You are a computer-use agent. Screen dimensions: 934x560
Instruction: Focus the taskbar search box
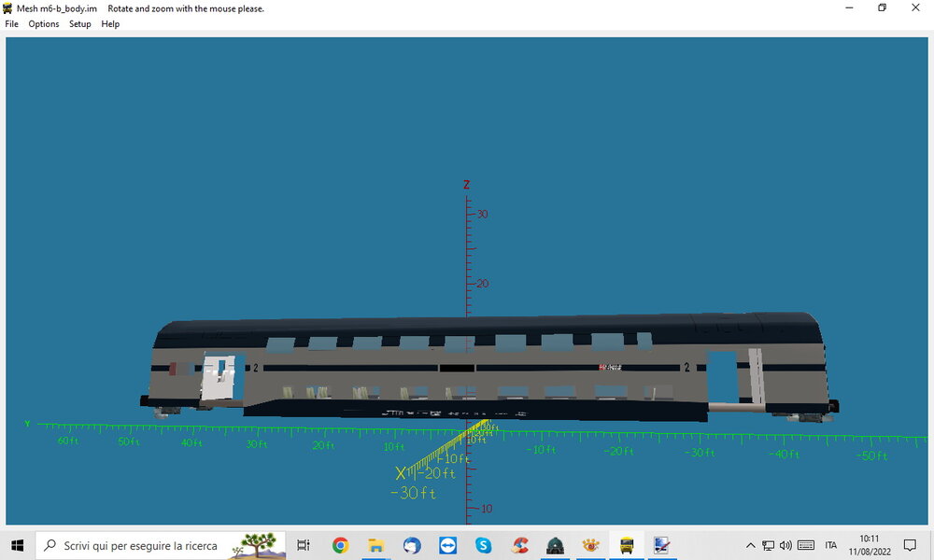coord(161,545)
